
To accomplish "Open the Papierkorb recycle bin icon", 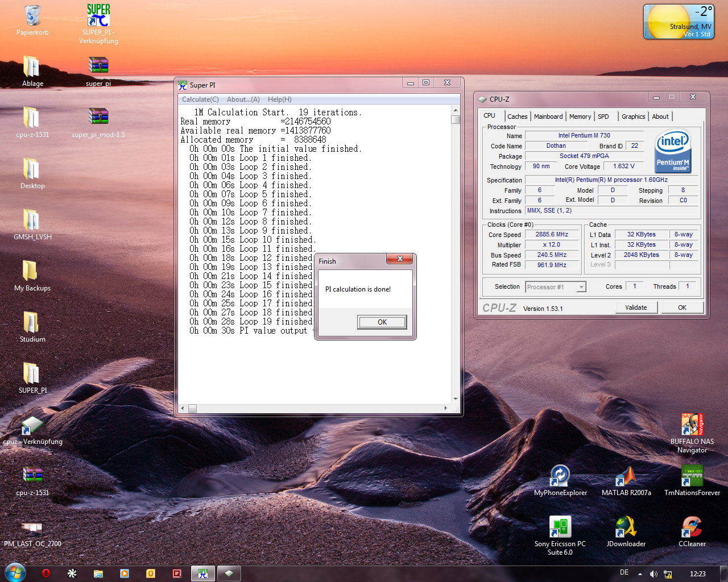I will (x=32, y=17).
